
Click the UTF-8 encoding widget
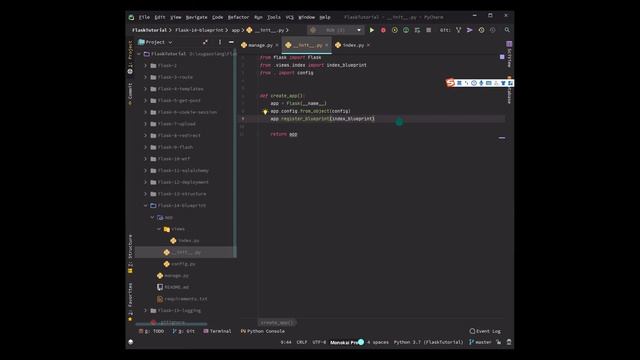pos(319,342)
